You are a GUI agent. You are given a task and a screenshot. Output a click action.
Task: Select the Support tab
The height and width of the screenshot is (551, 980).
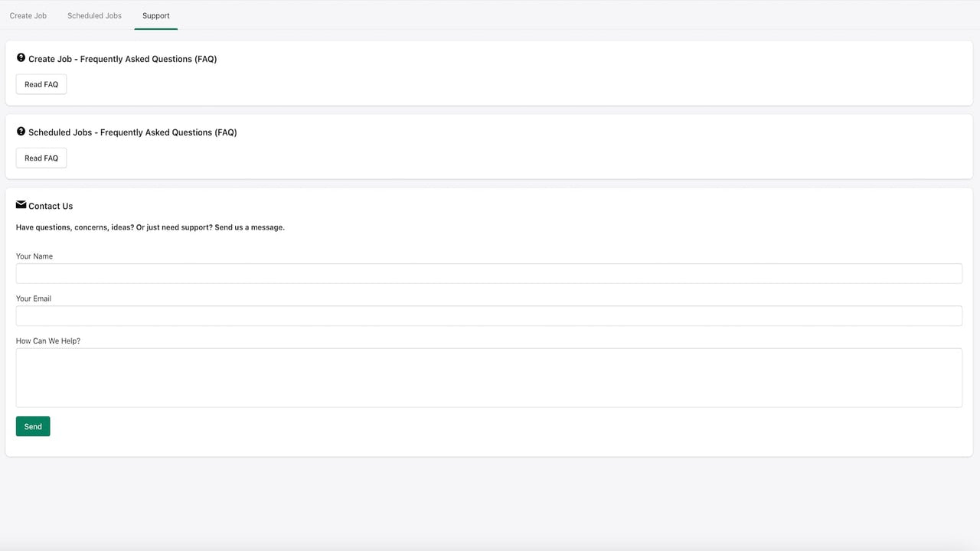156,15
